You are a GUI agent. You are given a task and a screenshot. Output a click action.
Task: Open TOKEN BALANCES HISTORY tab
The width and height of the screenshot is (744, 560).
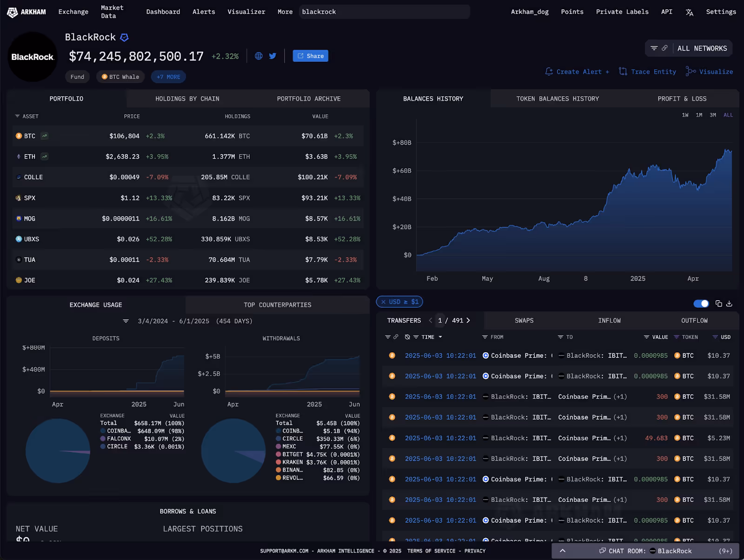tap(558, 99)
